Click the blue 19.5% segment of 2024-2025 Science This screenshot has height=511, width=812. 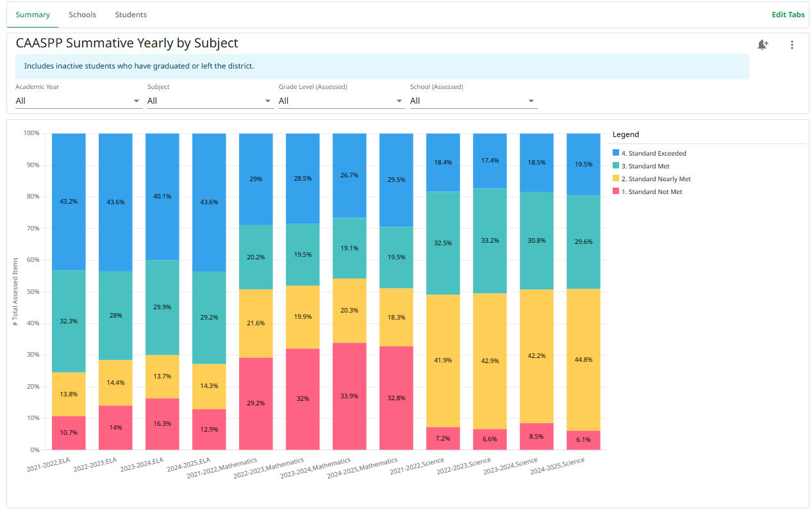coord(583,163)
